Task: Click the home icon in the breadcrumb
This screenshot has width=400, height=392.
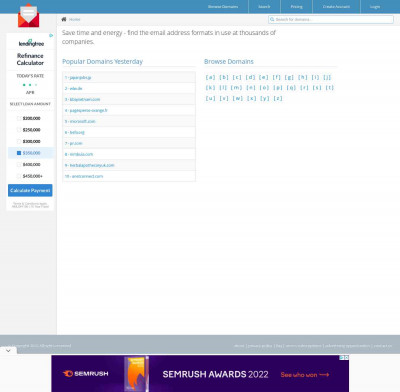Action: pos(64,19)
